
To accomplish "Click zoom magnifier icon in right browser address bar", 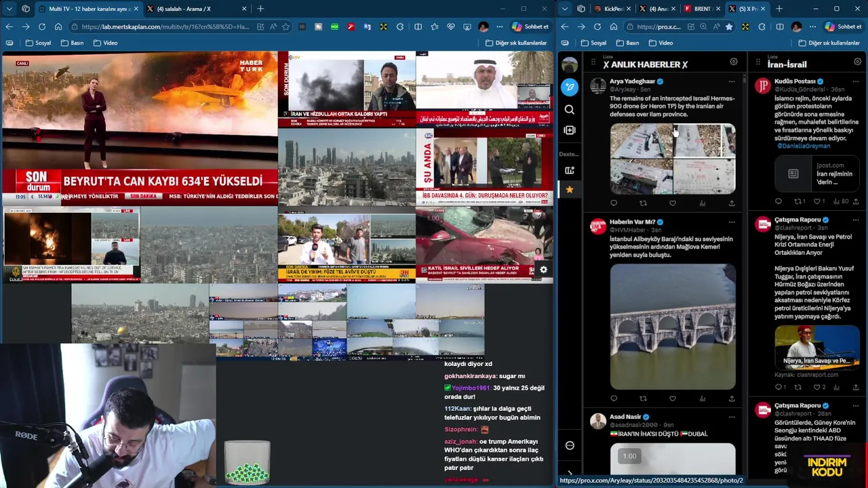I will point(703,26).
